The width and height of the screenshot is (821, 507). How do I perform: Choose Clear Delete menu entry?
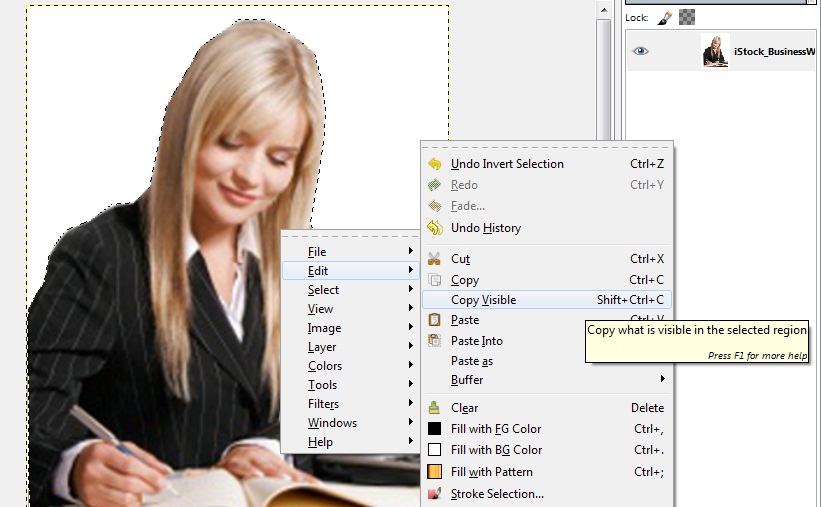[547, 407]
